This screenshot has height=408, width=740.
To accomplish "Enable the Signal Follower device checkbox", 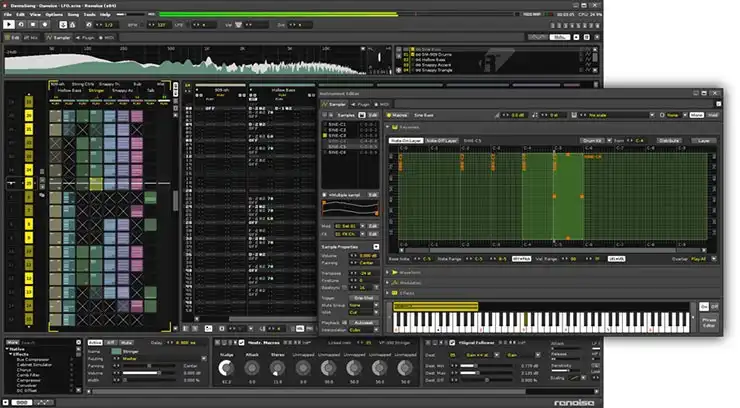I will coord(452,342).
